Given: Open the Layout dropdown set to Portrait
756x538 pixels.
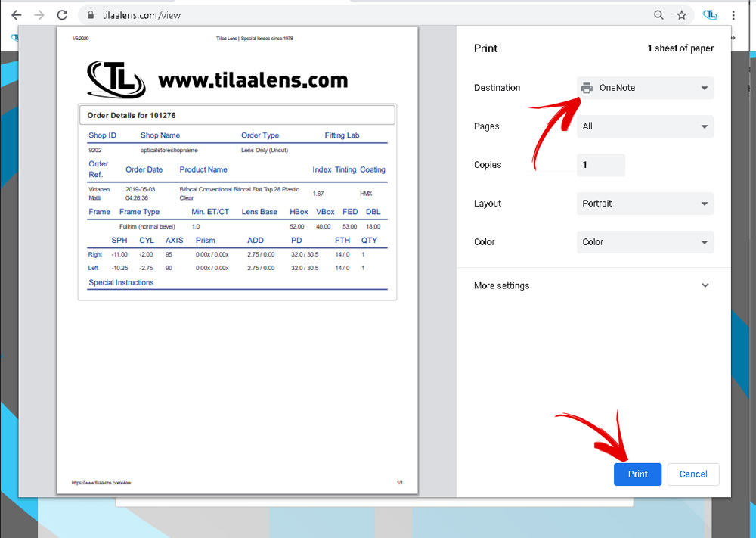Looking at the screenshot, I should (x=645, y=204).
